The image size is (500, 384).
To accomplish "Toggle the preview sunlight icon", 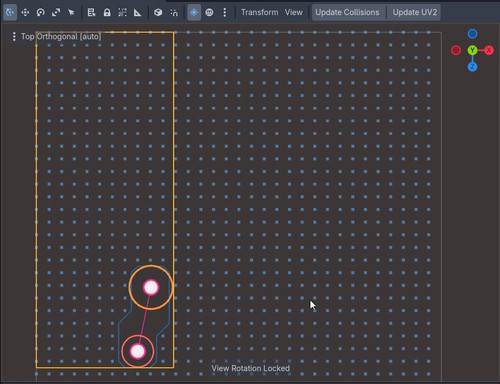I will coord(194,12).
